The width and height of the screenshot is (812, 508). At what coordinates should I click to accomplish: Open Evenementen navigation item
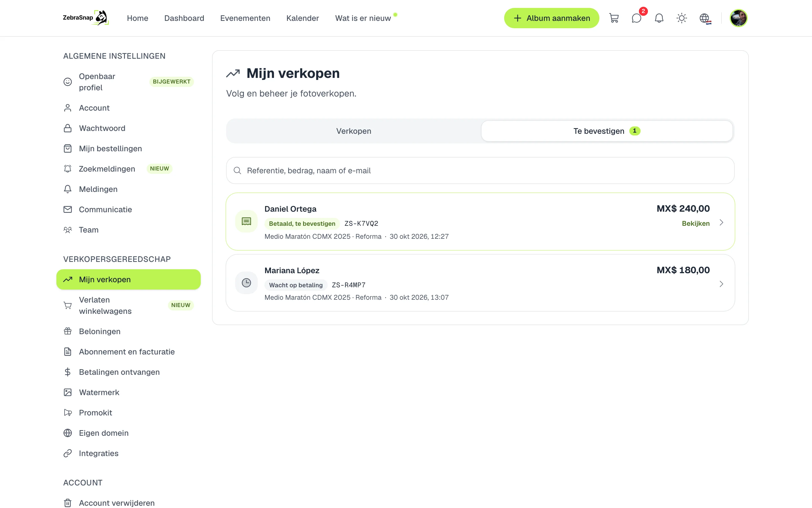tap(245, 18)
